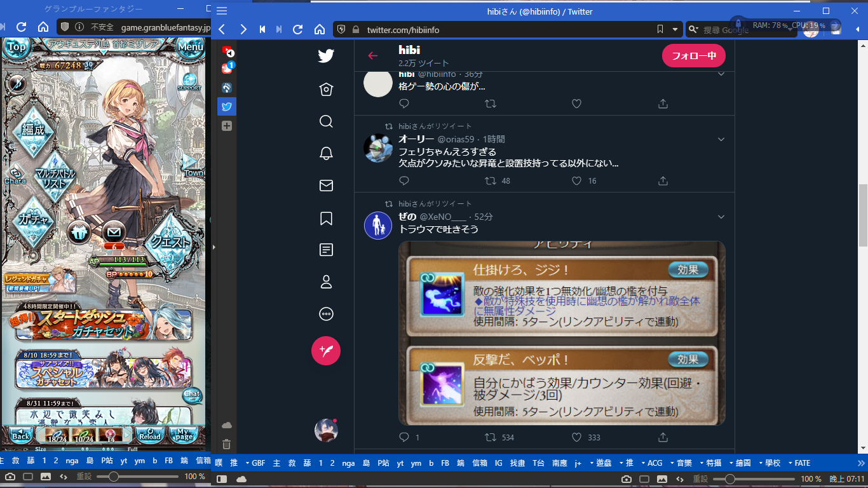Image resolution: width=868 pixels, height=488 pixels.
Task: Open the Twitter bird logo home
Action: tap(326, 56)
